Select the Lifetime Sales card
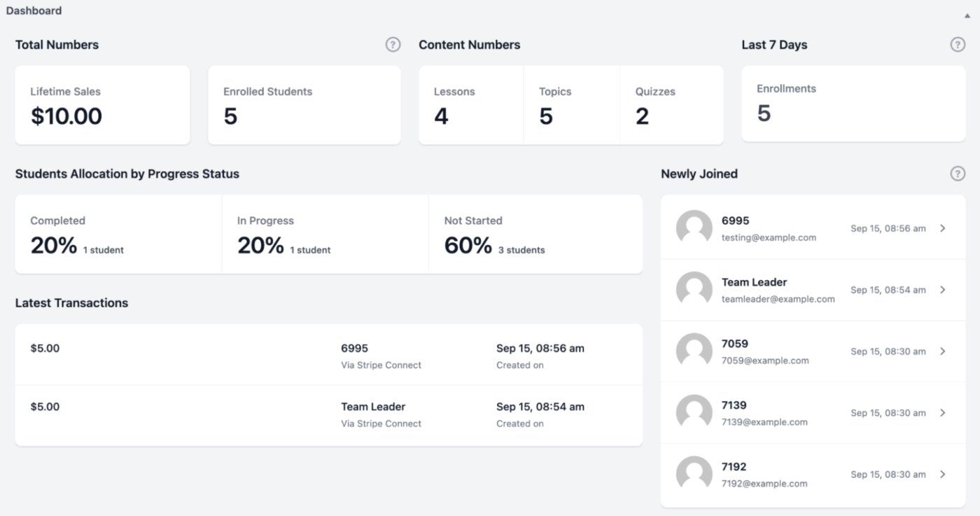This screenshot has width=980, height=516. click(102, 104)
